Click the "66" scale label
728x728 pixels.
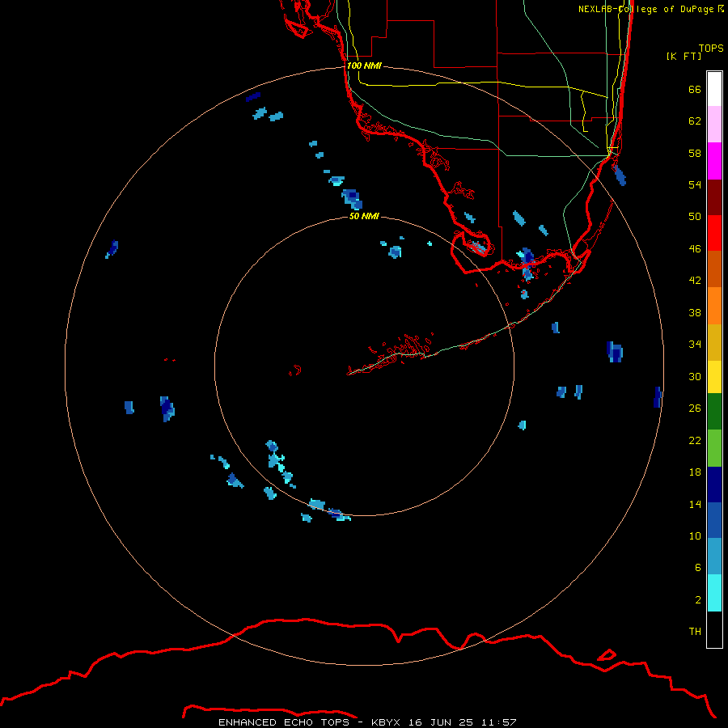click(695, 89)
